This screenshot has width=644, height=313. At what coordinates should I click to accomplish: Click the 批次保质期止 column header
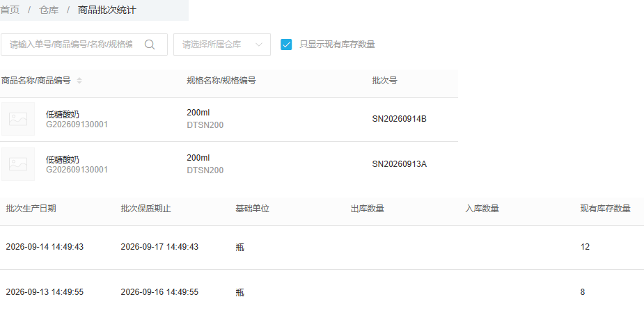pos(146,209)
